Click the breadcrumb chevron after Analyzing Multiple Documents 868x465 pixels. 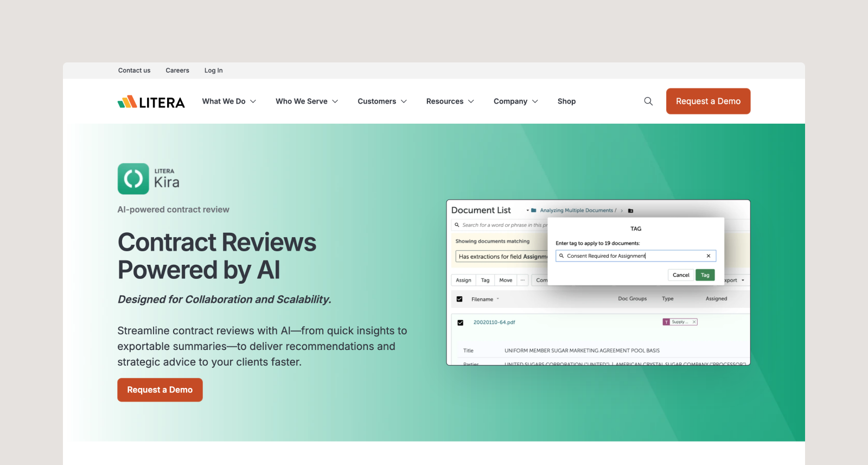pos(622,211)
